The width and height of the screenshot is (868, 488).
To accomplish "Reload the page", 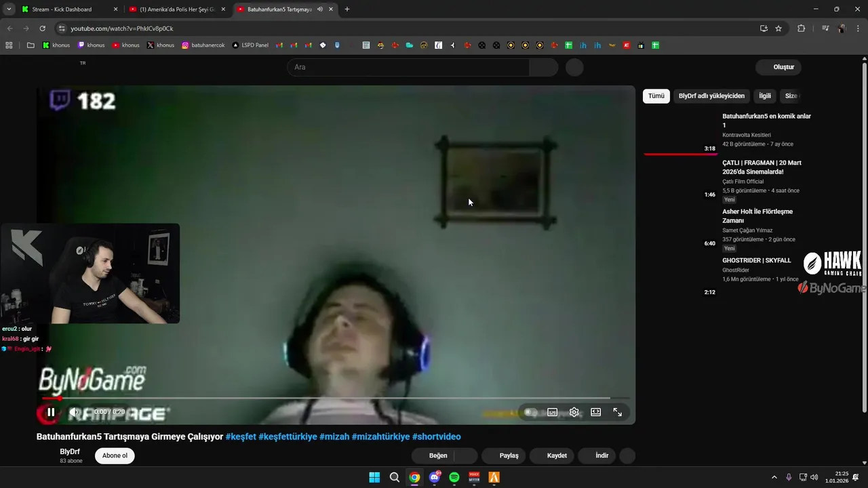I will pos(42,28).
